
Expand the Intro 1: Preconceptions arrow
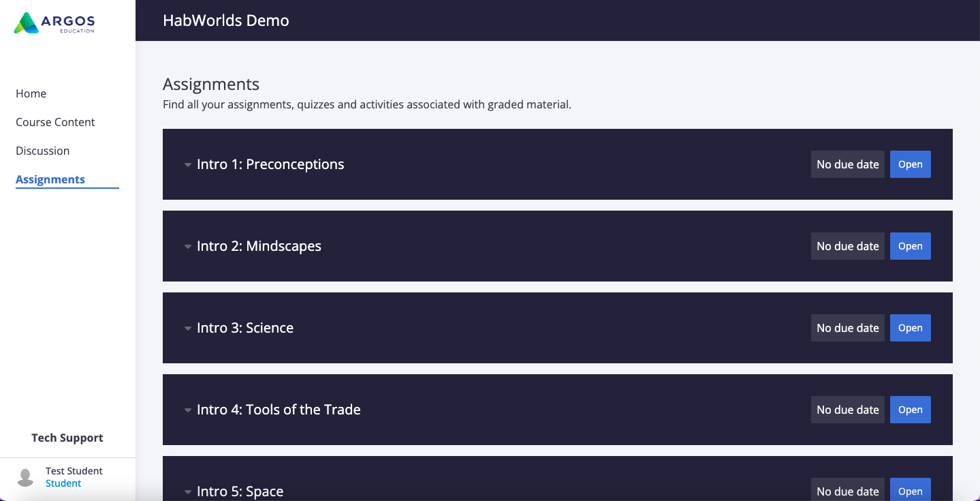point(188,165)
